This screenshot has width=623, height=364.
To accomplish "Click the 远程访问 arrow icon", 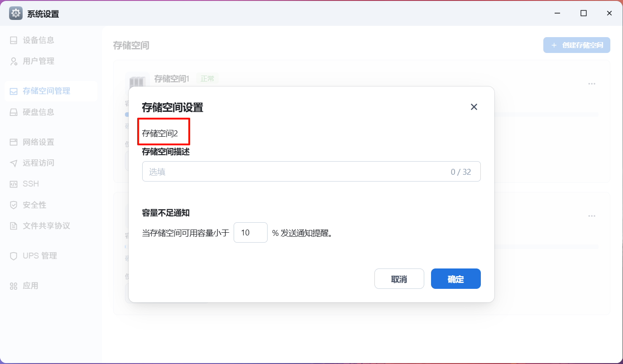I will [14, 163].
